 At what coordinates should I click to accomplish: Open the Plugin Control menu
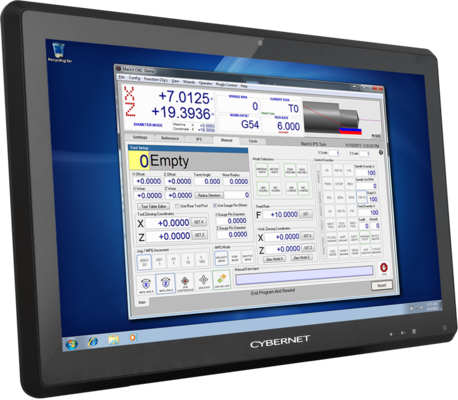click(226, 85)
